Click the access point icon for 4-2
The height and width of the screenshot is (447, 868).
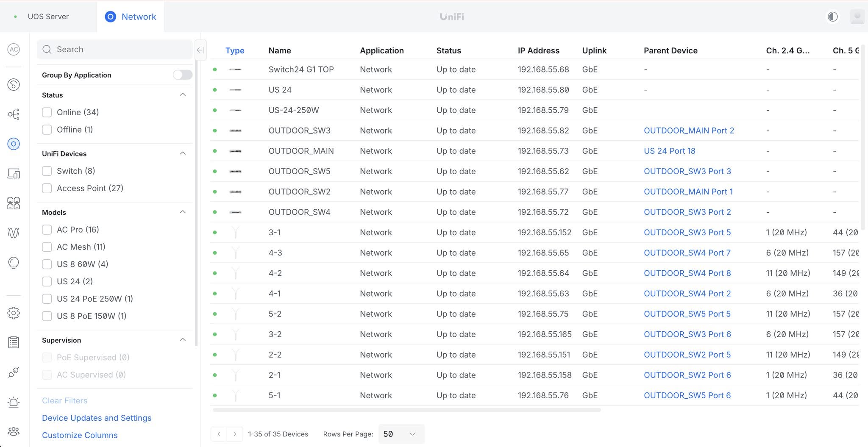235,273
